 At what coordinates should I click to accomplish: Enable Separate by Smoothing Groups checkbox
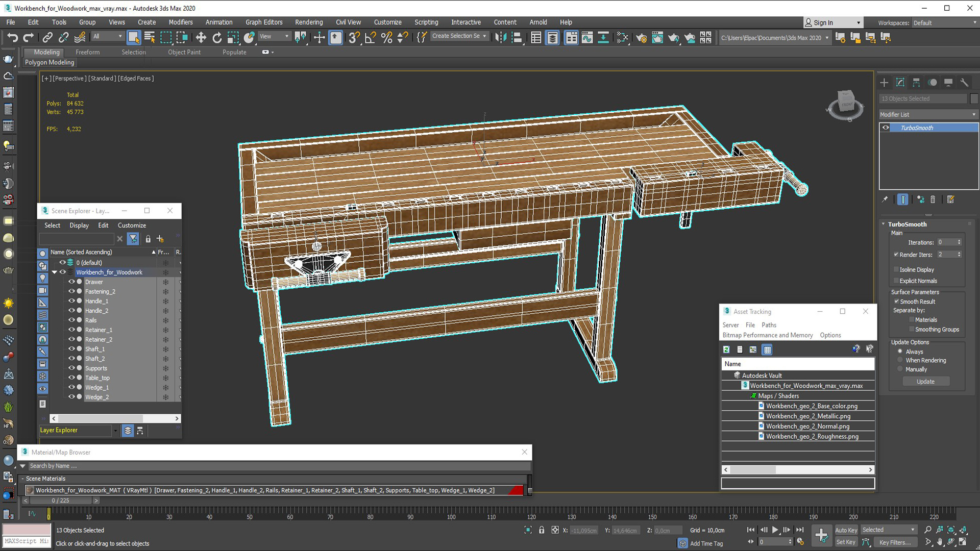[912, 330]
